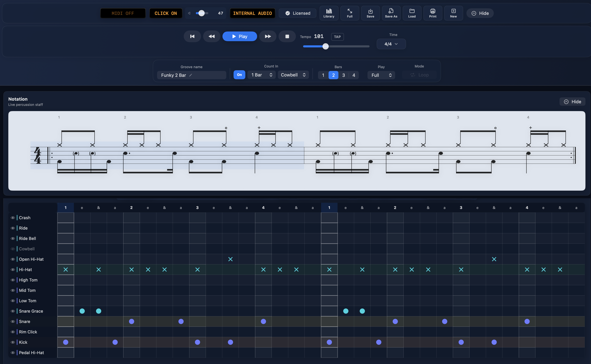Fast forward the playback

pyautogui.click(x=268, y=36)
